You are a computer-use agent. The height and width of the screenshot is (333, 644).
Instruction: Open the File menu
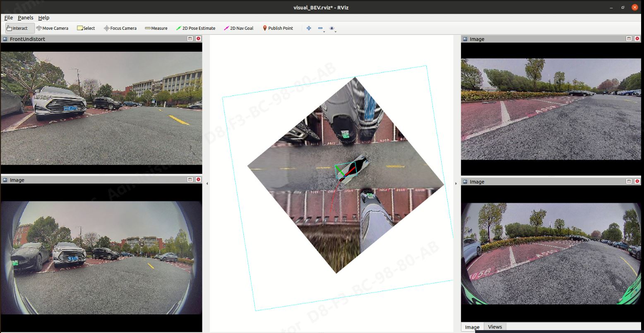tap(8, 18)
